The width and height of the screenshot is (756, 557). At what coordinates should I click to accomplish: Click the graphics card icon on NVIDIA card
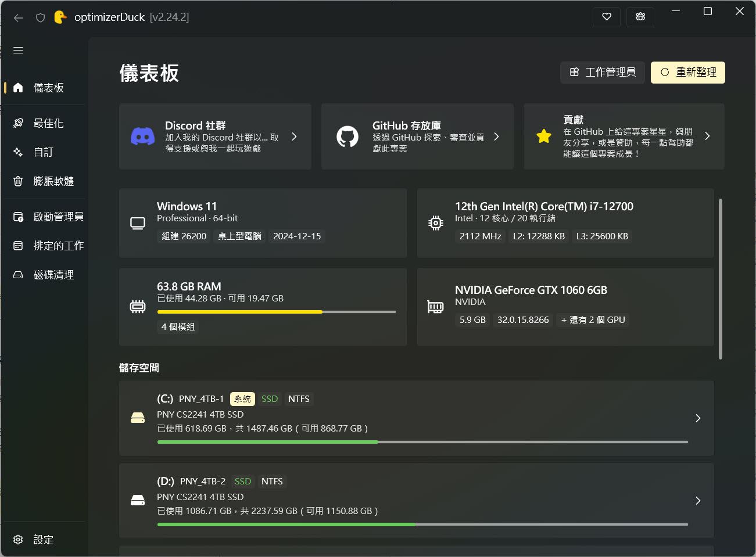pyautogui.click(x=436, y=307)
